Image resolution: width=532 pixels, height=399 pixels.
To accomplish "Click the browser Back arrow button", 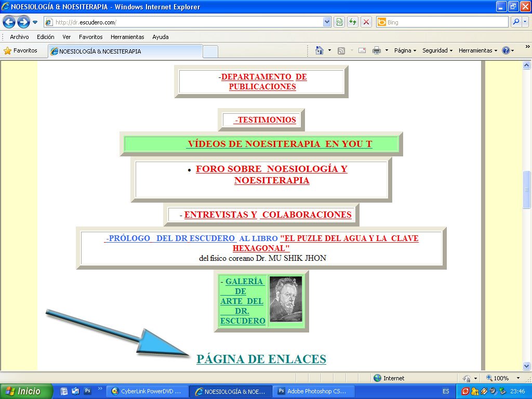I will tap(9, 22).
